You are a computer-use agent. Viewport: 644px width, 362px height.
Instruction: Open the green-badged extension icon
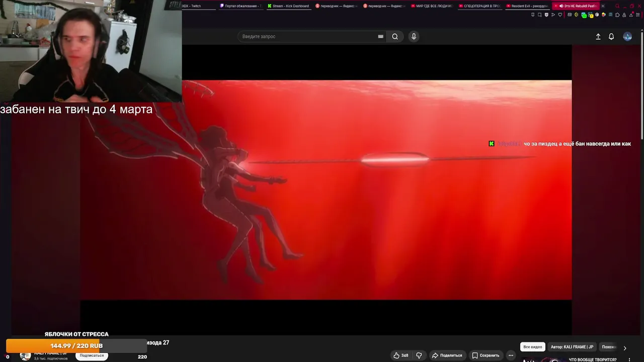pos(583,15)
